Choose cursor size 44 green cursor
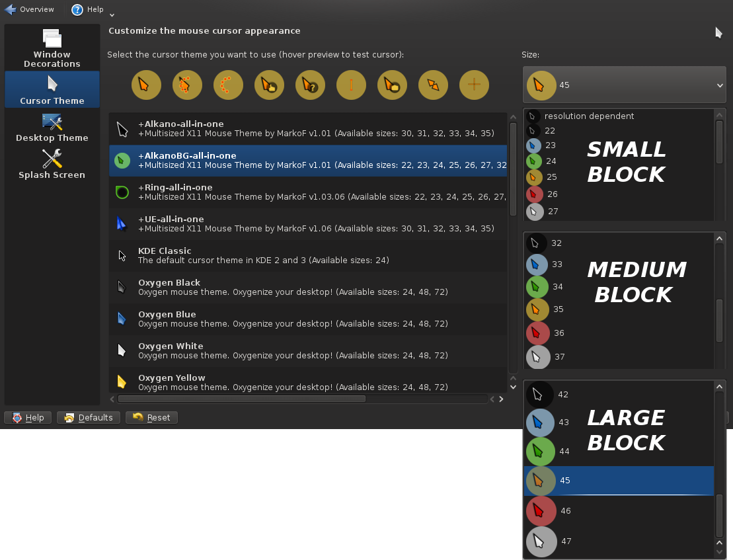 tap(619, 451)
